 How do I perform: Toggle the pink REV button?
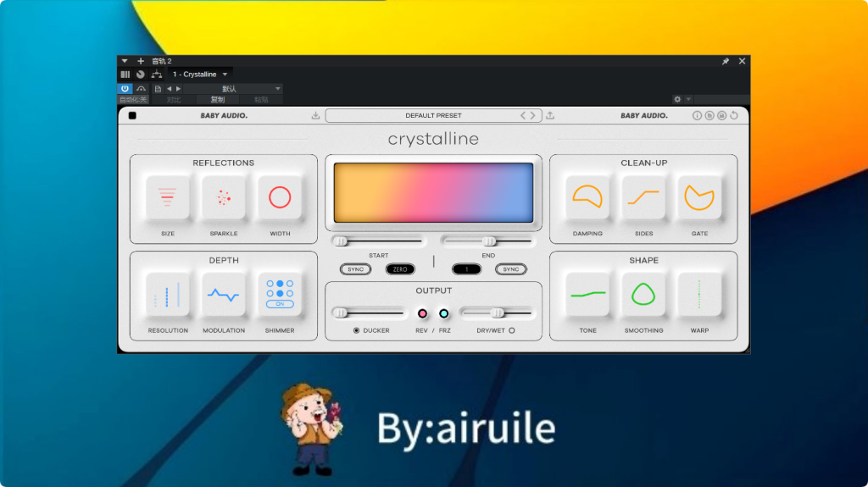[422, 313]
